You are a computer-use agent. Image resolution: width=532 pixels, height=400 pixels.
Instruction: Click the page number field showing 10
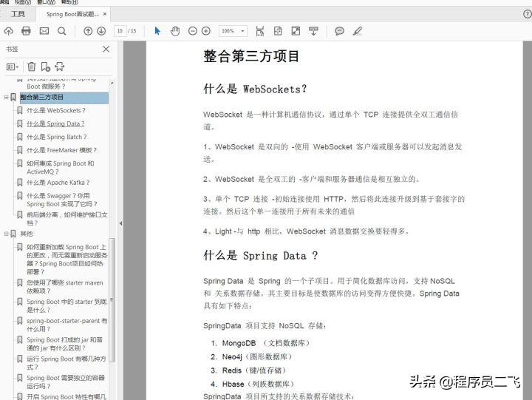click(x=120, y=31)
